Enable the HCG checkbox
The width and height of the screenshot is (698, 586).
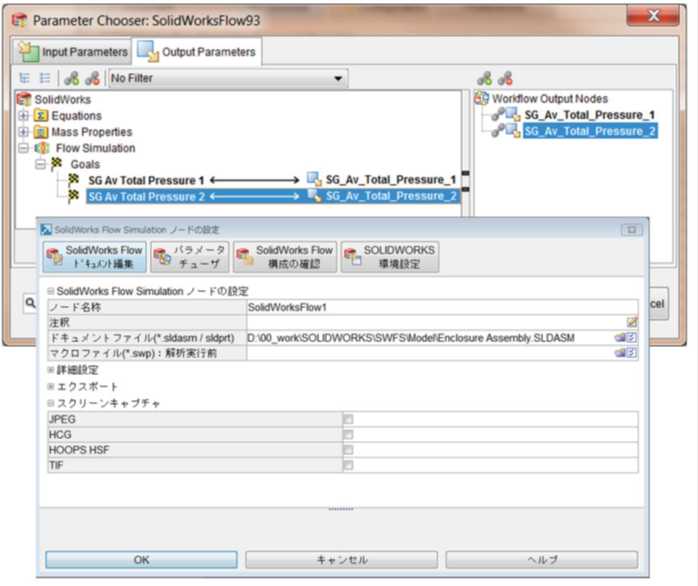[x=349, y=434]
